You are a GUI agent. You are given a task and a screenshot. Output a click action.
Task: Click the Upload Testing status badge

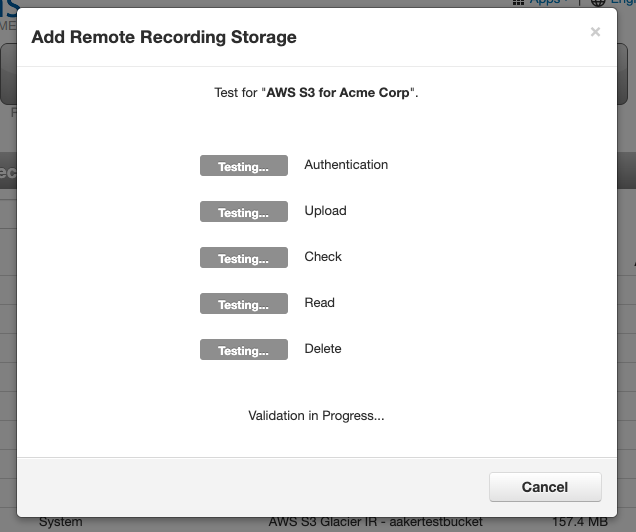(x=244, y=211)
